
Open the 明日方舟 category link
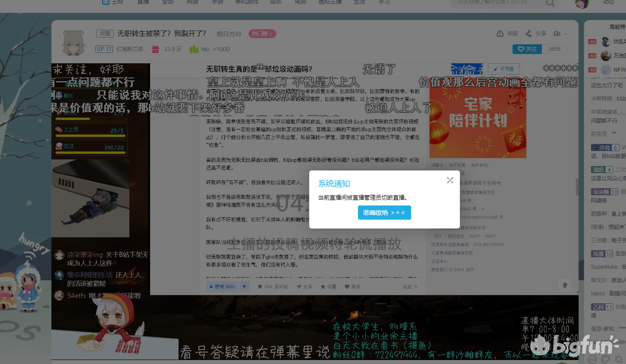coord(229,34)
